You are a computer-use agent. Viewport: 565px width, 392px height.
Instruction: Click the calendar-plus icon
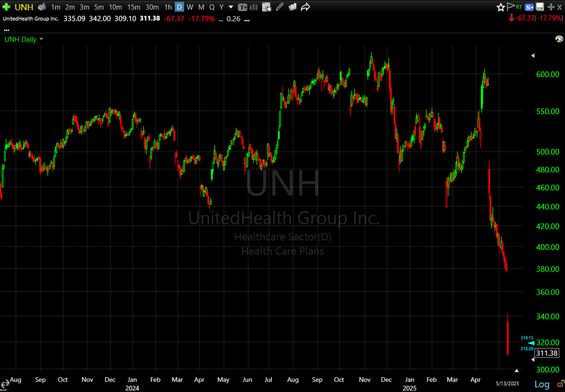pyautogui.click(x=266, y=7)
